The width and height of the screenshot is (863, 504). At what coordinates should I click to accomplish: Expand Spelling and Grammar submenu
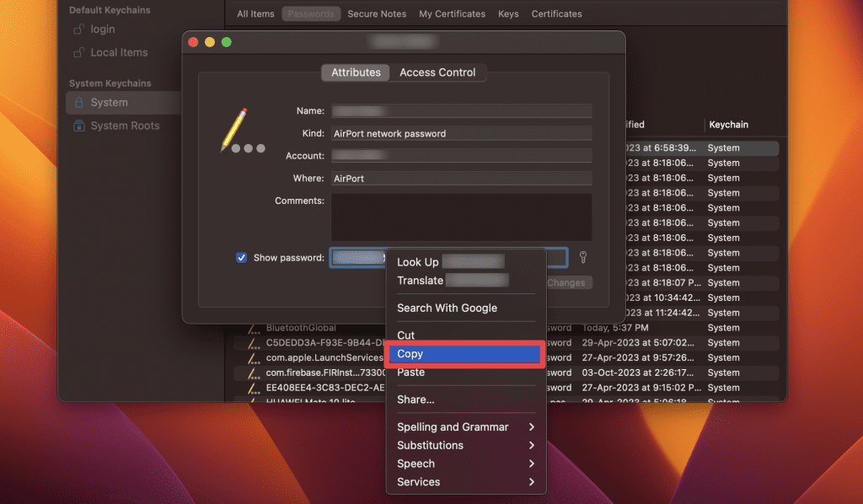(465, 427)
